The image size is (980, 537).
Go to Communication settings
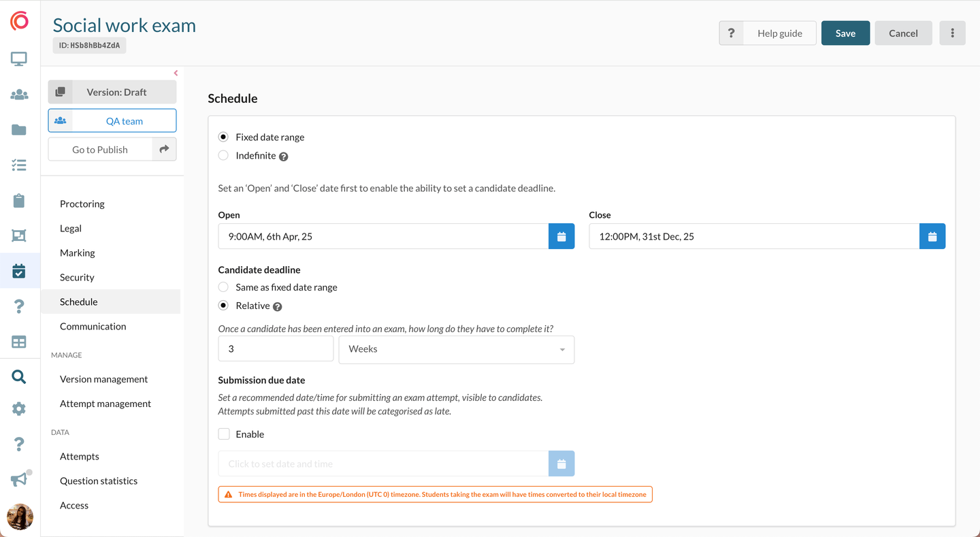[93, 326]
